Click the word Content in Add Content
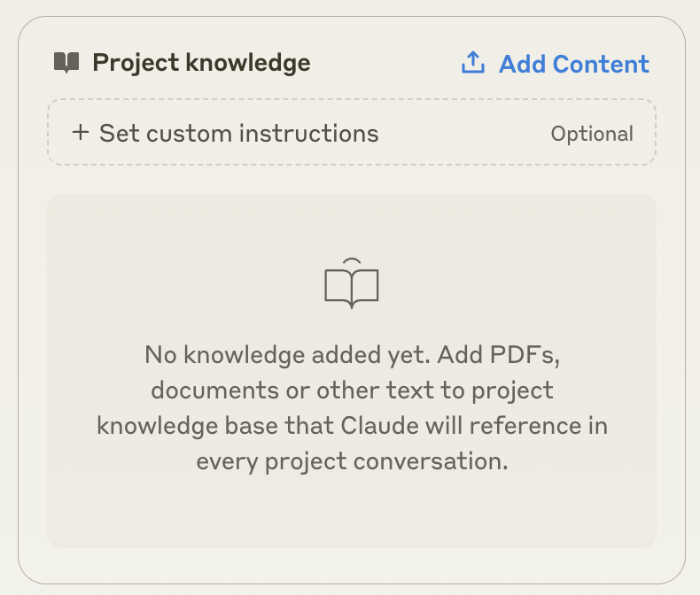 tap(601, 64)
